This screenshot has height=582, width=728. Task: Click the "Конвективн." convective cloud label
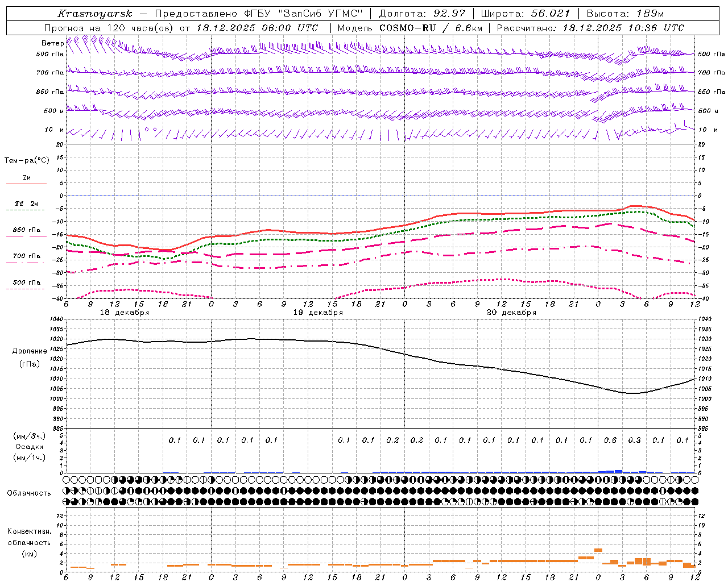coord(29,531)
